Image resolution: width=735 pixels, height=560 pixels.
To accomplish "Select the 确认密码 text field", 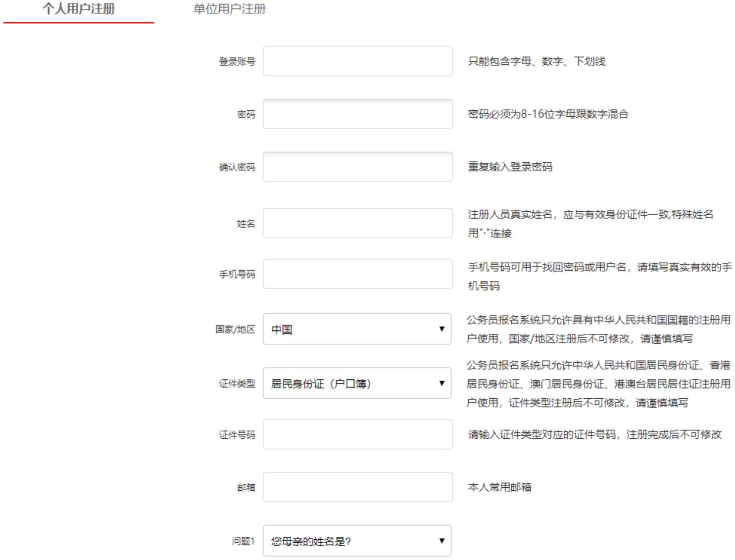I will 357,167.
